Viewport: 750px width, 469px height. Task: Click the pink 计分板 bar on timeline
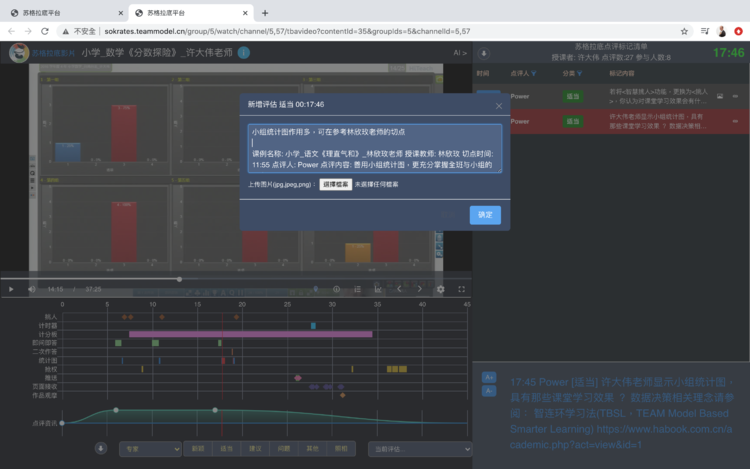(250, 334)
